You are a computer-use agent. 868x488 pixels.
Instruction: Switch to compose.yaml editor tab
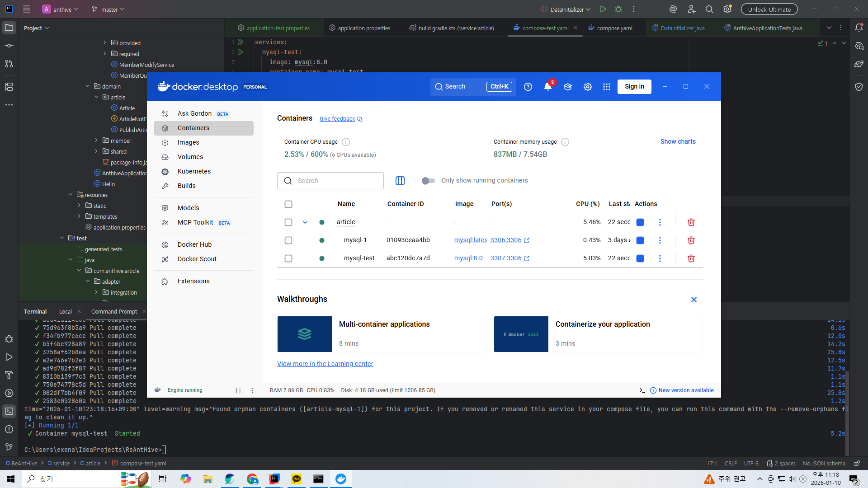(x=614, y=28)
